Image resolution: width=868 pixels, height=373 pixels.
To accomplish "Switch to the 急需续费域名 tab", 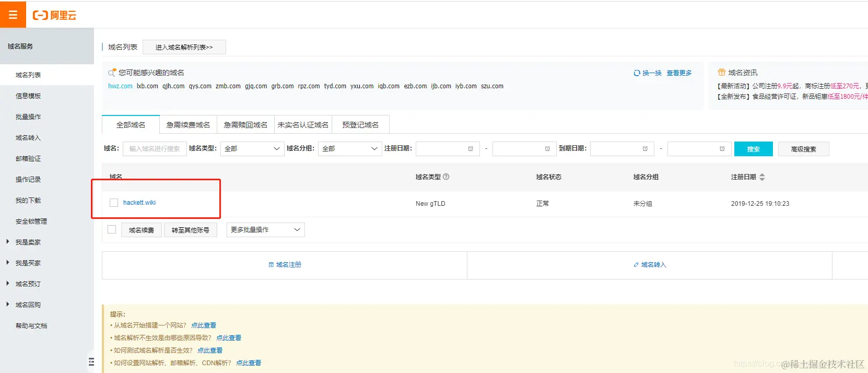I will pyautogui.click(x=188, y=125).
